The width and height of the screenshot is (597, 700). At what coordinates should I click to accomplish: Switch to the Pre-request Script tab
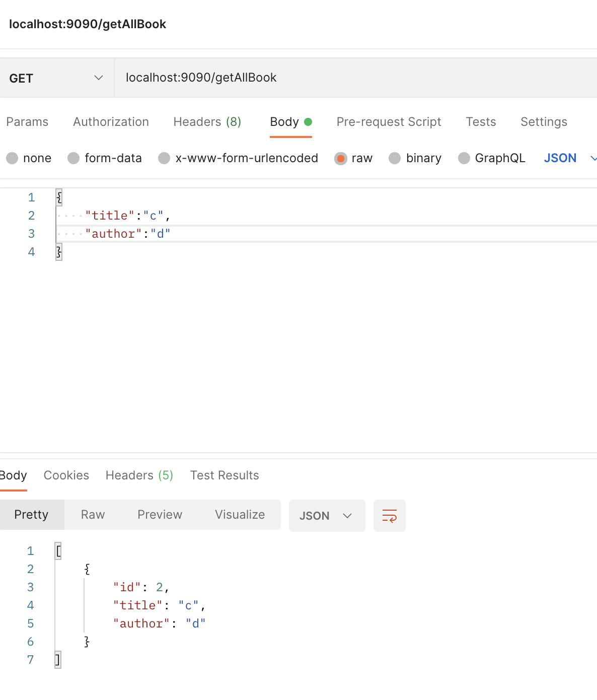coord(389,122)
